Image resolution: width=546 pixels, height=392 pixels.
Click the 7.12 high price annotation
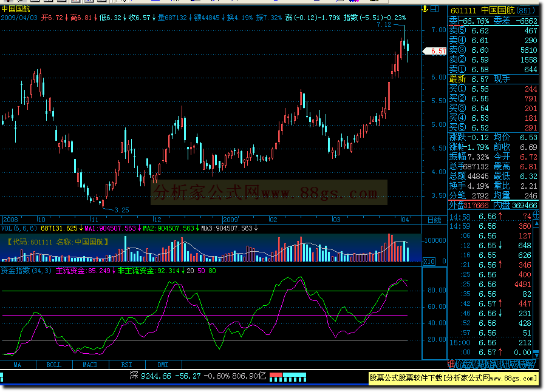click(x=384, y=25)
